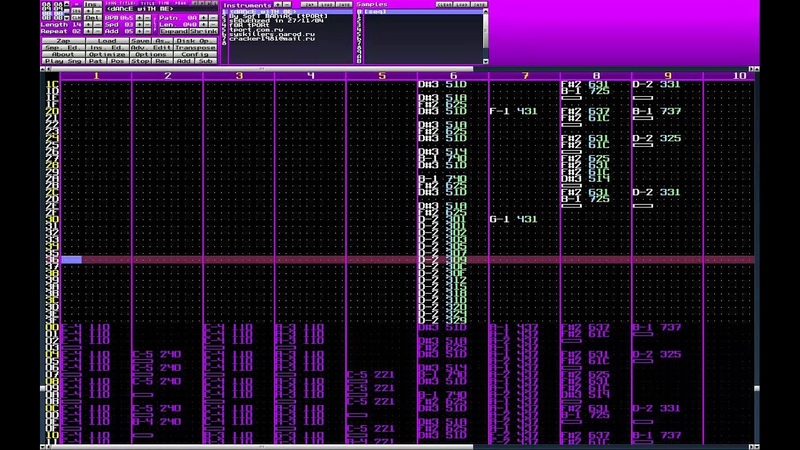Click pattern horizontal scrollbar left arrow at top
Image resolution: width=800 pixels, height=450 pixels.
pos(48,68)
